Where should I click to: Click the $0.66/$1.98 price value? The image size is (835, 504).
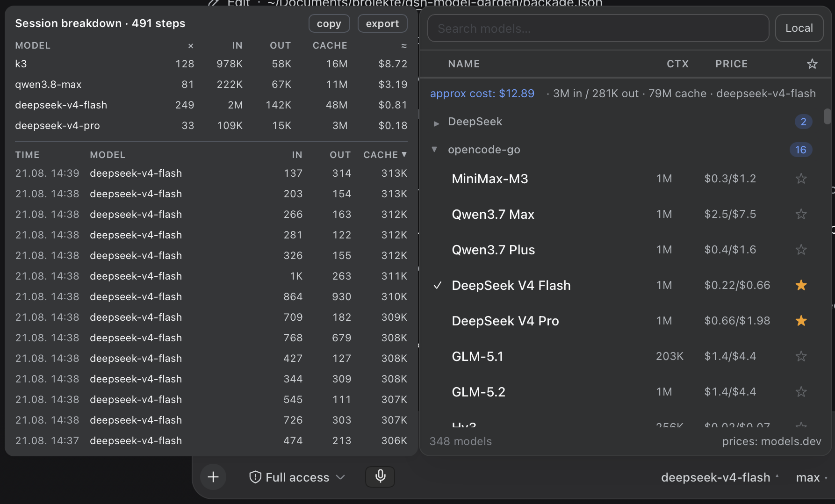737,321
